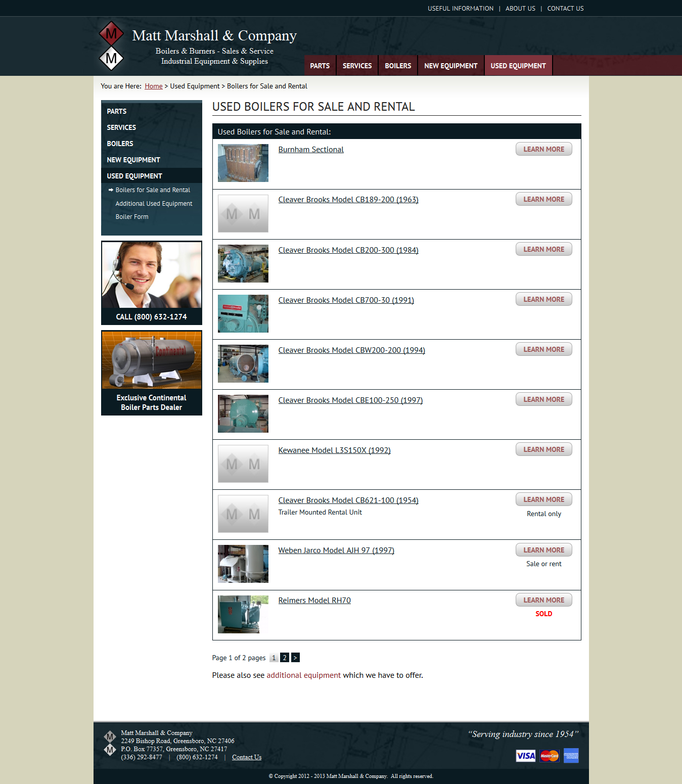Open Boilers for Sale and Rental sidebar item
Screen dimensions: 682x784
pyautogui.click(x=153, y=190)
